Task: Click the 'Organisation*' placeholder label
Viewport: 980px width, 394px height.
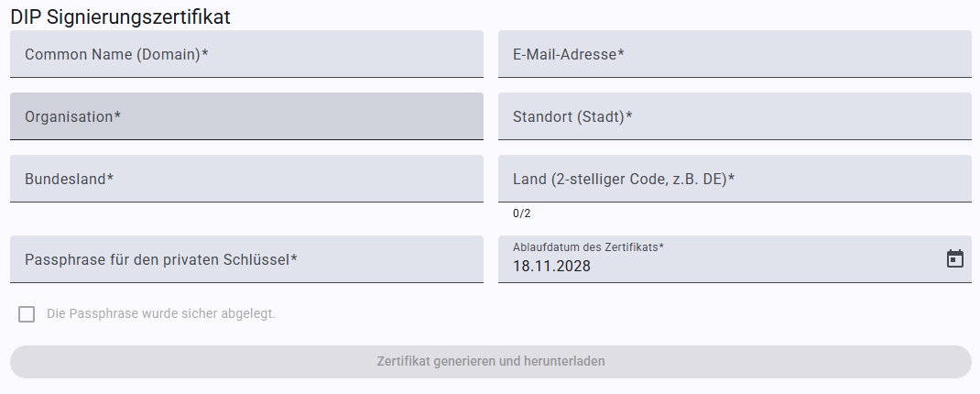Action: point(72,116)
